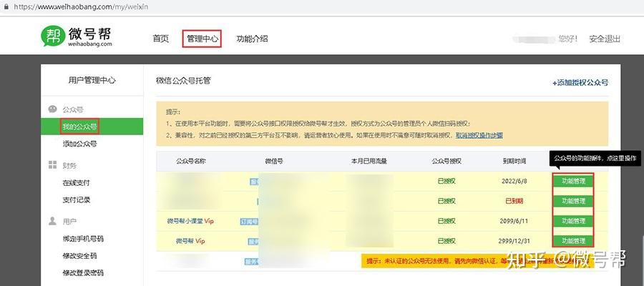Click 功能管理 button for 微号帮小课堂 row

pyautogui.click(x=573, y=221)
